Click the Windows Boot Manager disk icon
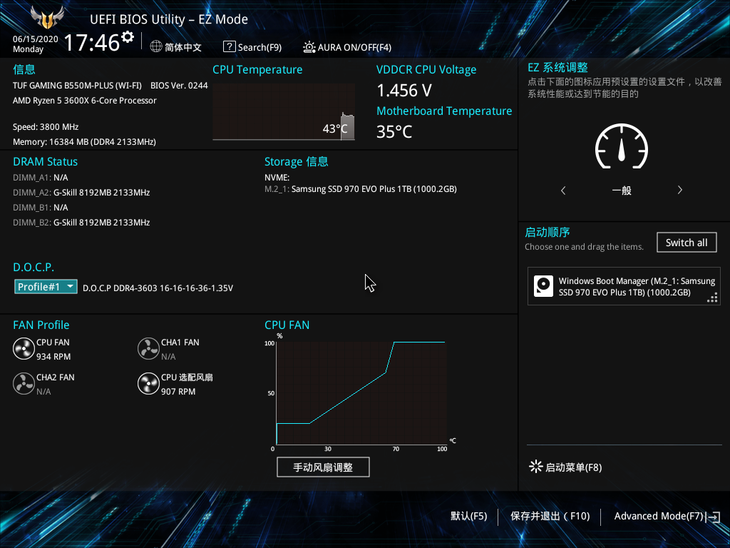 click(542, 286)
